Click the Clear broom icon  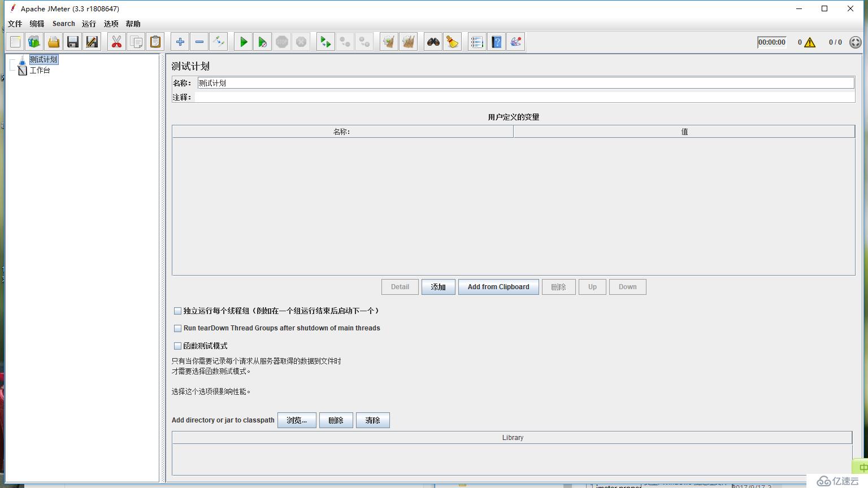pos(389,42)
